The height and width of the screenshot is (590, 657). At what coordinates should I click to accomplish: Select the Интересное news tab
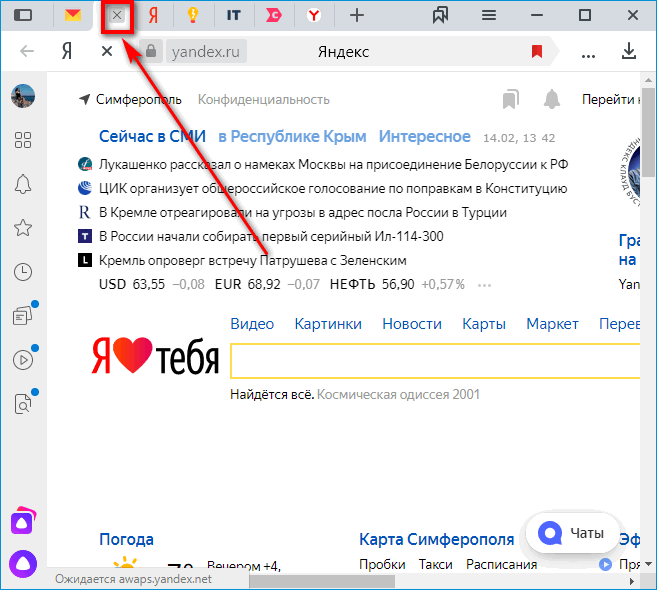pyautogui.click(x=425, y=137)
